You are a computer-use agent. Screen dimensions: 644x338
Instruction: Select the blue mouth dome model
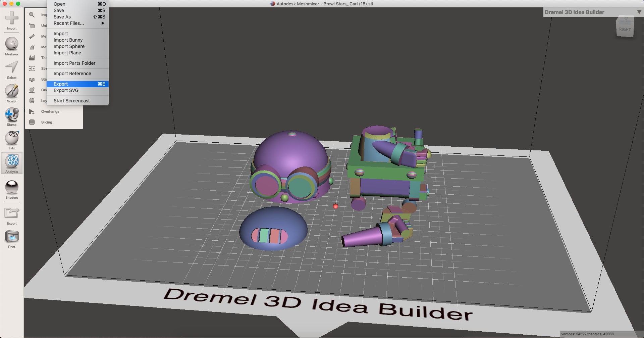tap(273, 228)
